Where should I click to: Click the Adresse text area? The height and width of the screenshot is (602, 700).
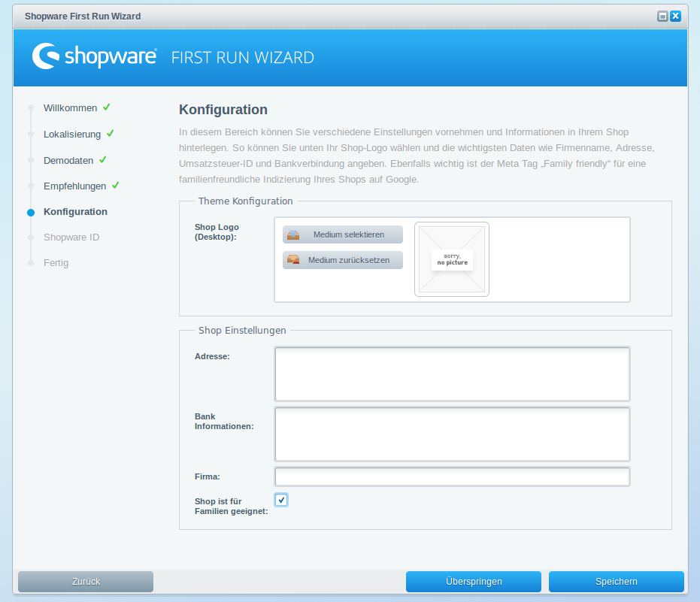[452, 374]
